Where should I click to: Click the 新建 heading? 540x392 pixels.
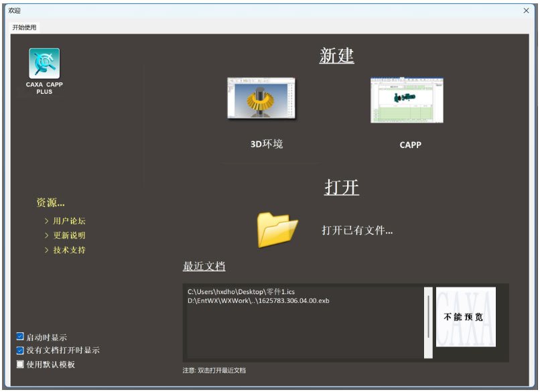tap(336, 56)
